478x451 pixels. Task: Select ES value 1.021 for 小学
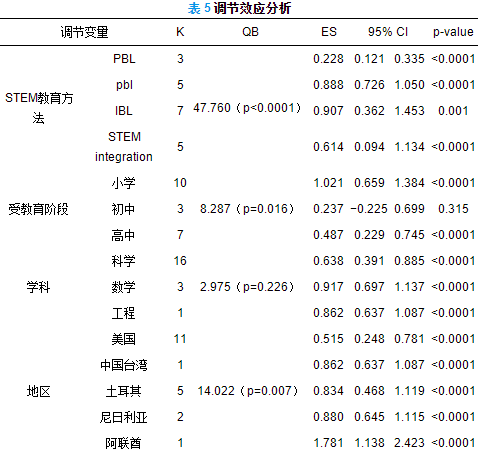328,183
